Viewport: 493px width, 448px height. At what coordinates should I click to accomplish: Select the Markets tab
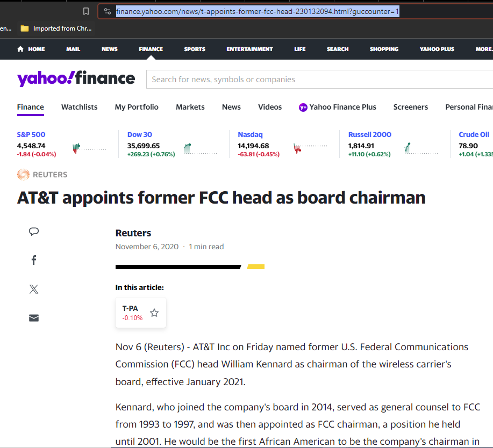pyautogui.click(x=190, y=107)
